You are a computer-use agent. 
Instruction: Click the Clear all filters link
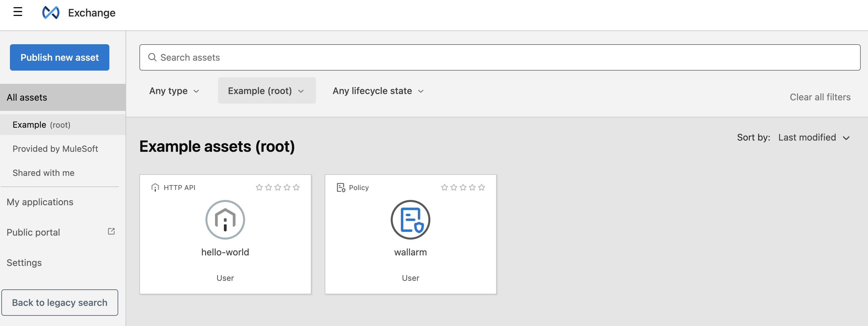click(x=820, y=97)
